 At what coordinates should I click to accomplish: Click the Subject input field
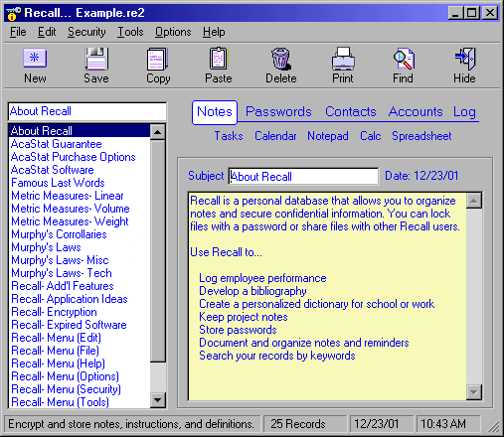(x=303, y=176)
